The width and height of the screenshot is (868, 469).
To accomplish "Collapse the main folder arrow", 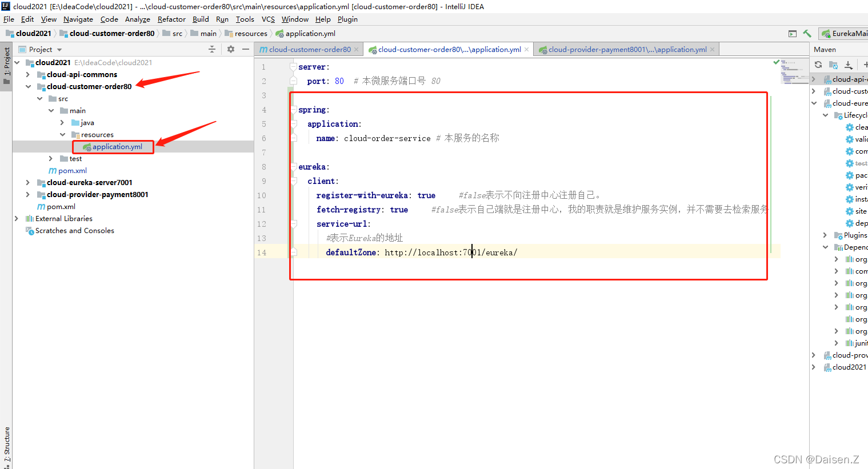I will tap(51, 110).
